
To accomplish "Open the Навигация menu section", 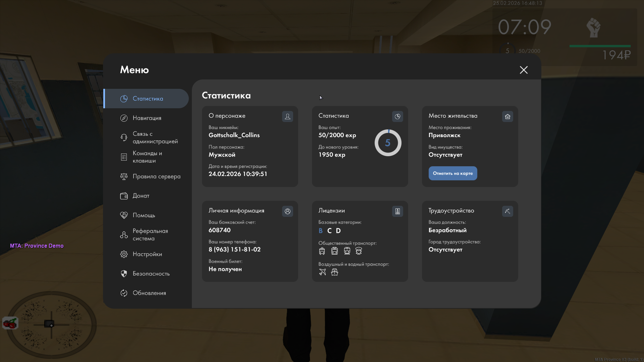I will 147,118.
